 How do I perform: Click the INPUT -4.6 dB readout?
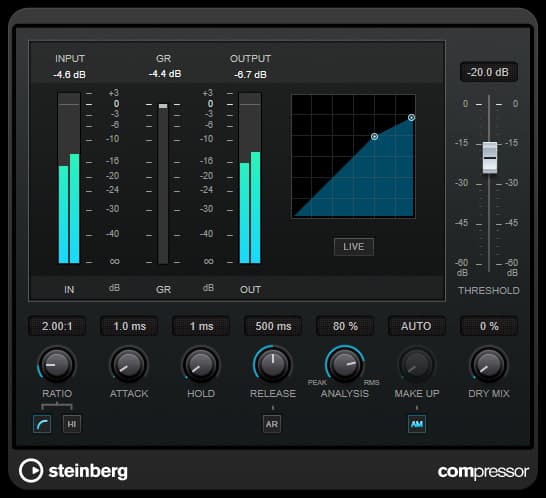tap(70, 75)
